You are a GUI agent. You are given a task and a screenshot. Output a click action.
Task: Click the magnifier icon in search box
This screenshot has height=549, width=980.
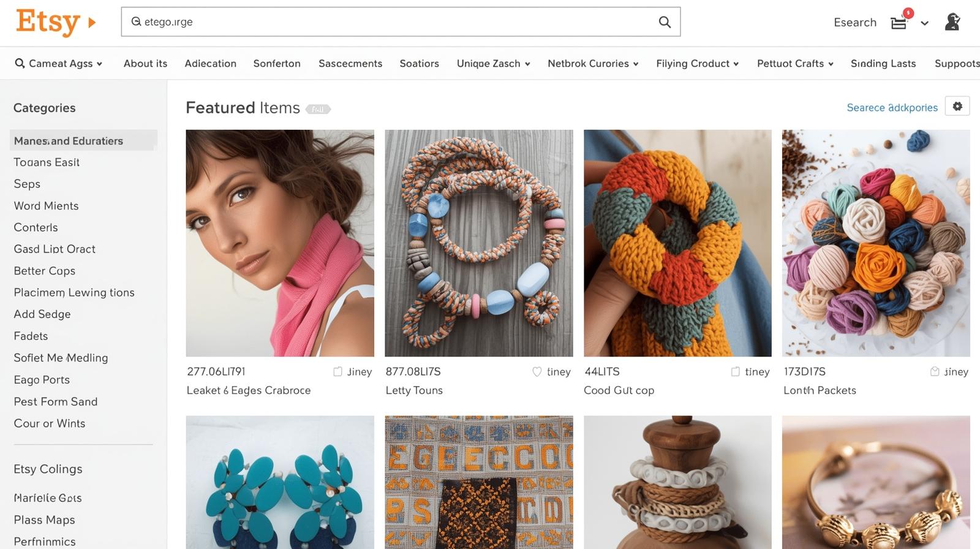point(665,22)
